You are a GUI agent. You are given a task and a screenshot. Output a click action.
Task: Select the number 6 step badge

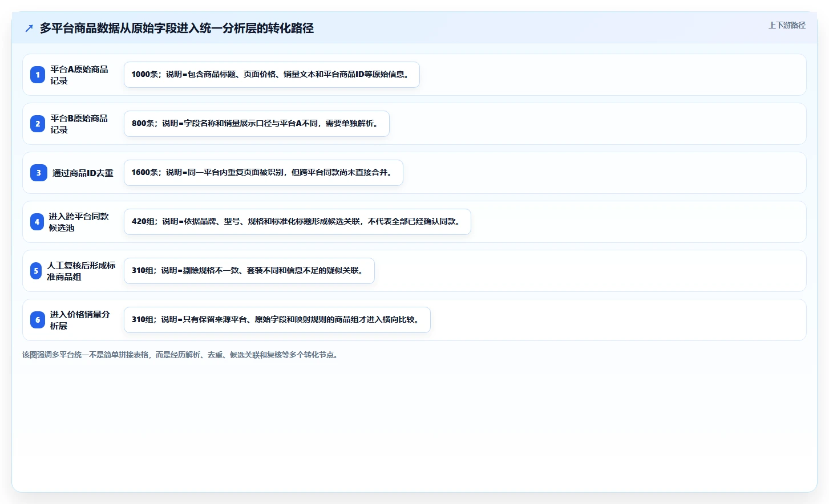click(x=38, y=320)
